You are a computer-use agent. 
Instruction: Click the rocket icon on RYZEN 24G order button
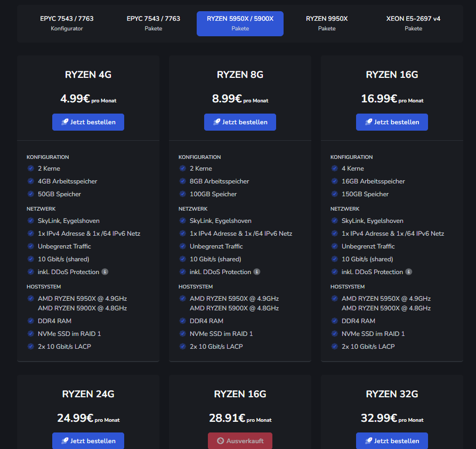tap(65, 441)
